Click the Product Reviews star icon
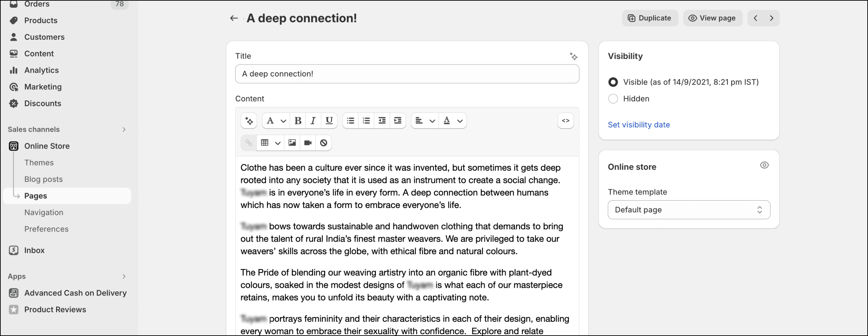This screenshot has width=868, height=336. point(14,310)
